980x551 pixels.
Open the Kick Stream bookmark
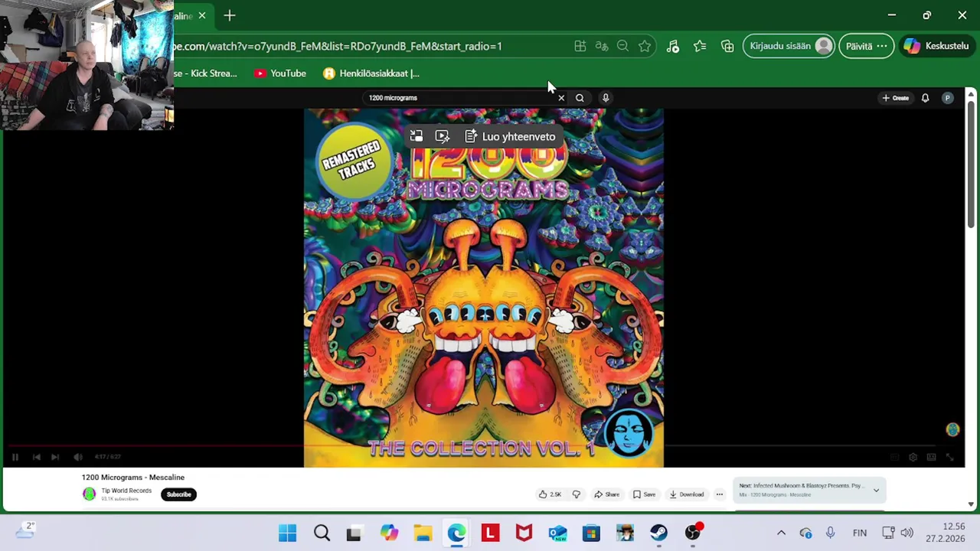click(x=205, y=73)
